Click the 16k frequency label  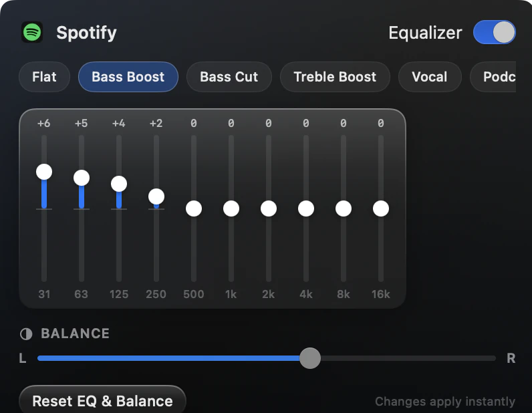[381, 294]
